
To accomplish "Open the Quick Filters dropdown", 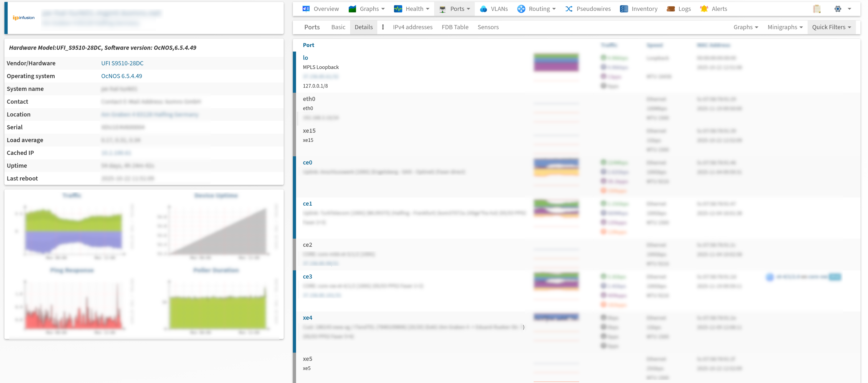I will 831,27.
